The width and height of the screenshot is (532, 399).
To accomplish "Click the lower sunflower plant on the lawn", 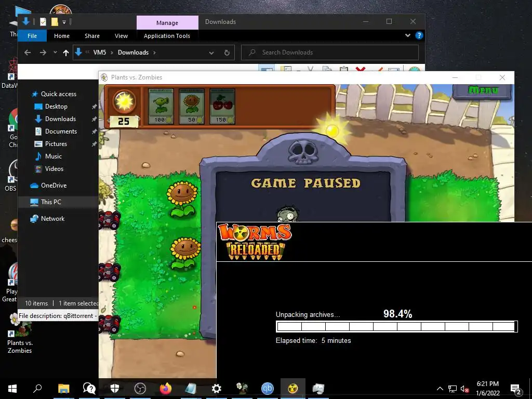I will [185, 254].
